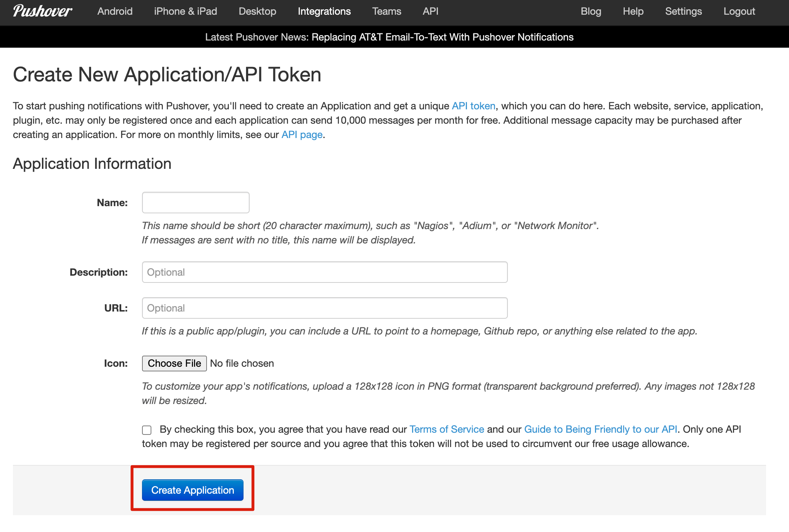789x532 pixels.
Task: Open account Settings
Action: pos(683,11)
